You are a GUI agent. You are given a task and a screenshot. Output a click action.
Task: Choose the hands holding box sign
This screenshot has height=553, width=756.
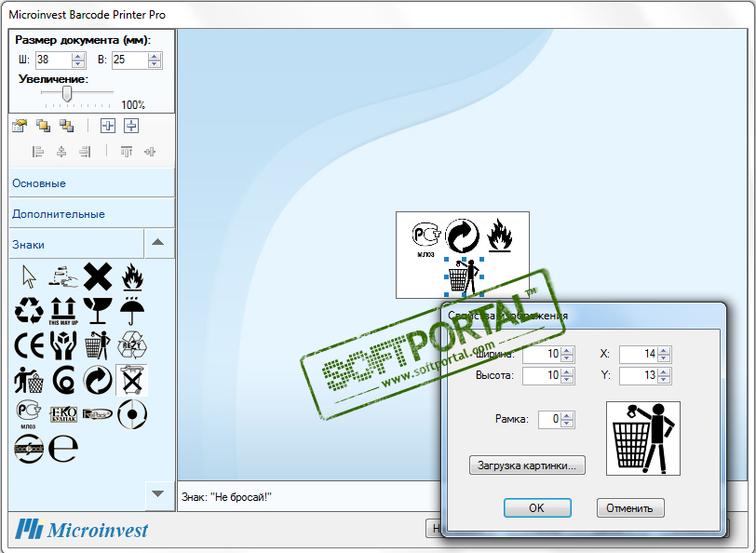click(63, 345)
